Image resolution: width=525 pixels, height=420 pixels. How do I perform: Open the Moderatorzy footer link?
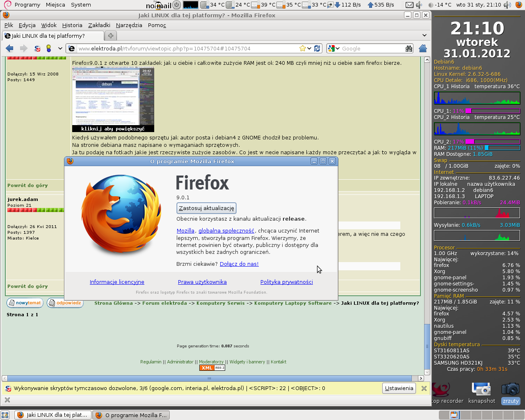coord(211,362)
